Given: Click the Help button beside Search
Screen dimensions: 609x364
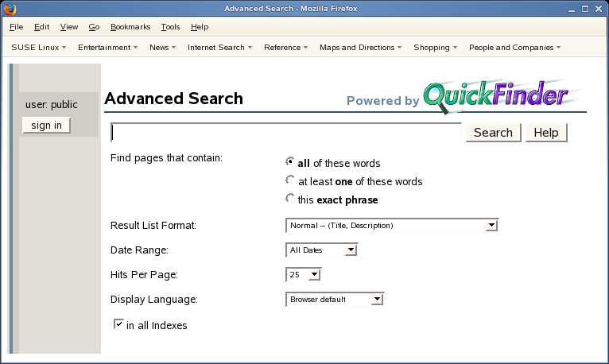Looking at the screenshot, I should coord(546,133).
